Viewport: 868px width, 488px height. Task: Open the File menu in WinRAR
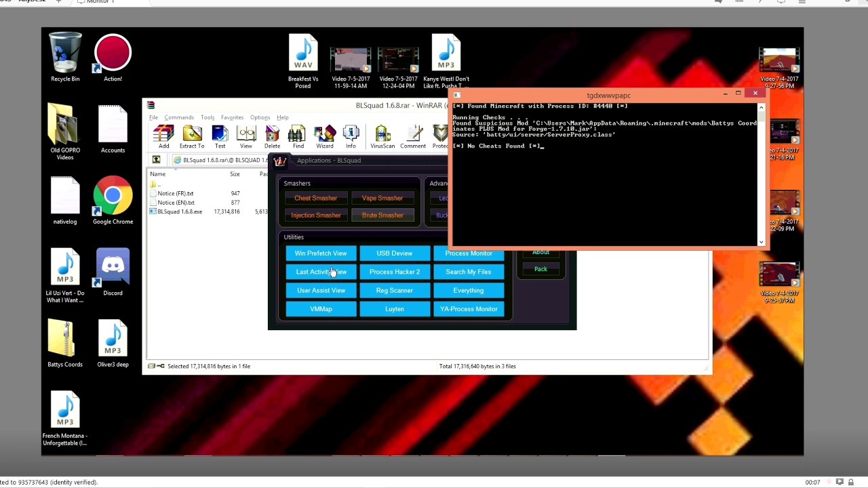(x=154, y=117)
